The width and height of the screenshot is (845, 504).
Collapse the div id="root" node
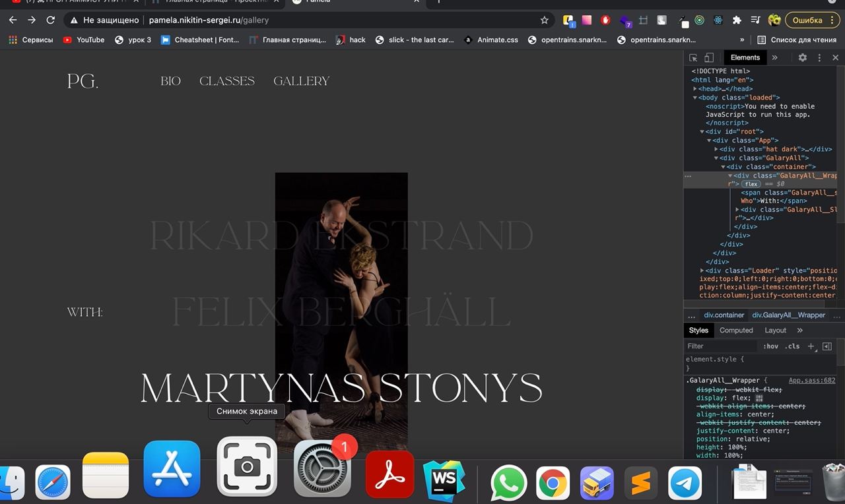coord(702,132)
